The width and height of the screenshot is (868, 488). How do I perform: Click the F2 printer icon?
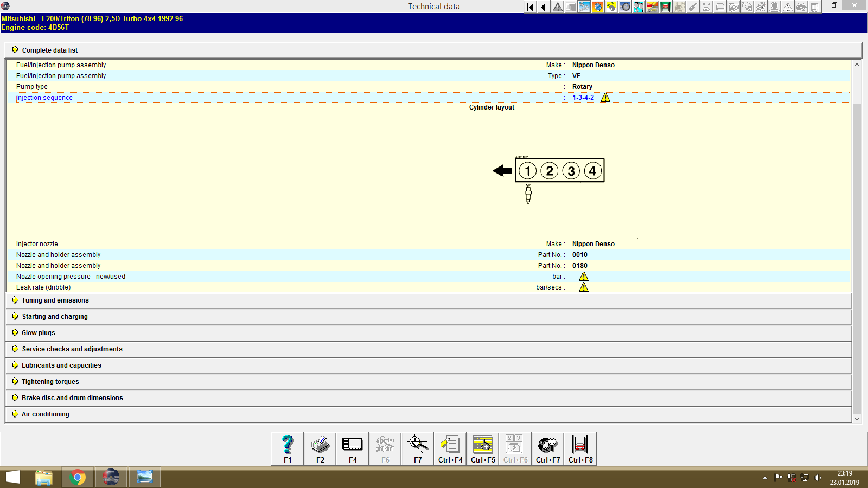(x=320, y=448)
